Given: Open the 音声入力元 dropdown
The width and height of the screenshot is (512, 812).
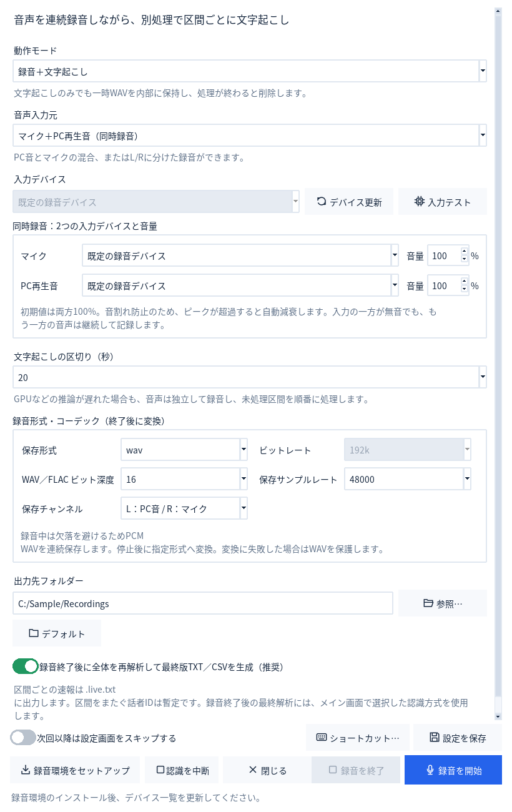Looking at the screenshot, I should [483, 136].
